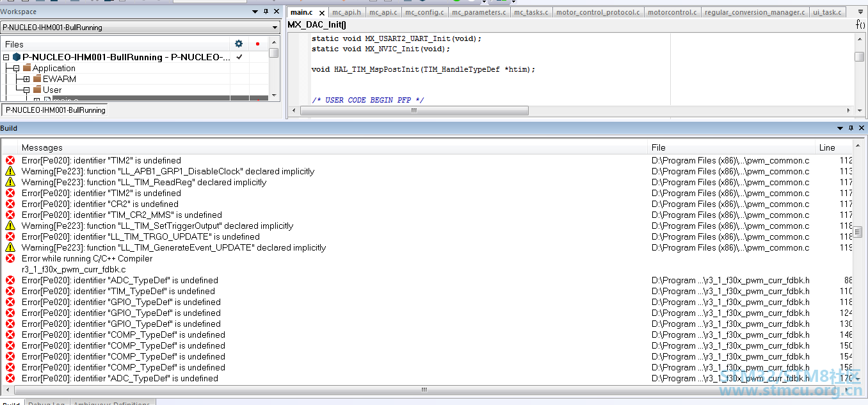This screenshot has height=405, width=868.
Task: Switch to the mc_config.c tab
Action: pyautogui.click(x=424, y=12)
